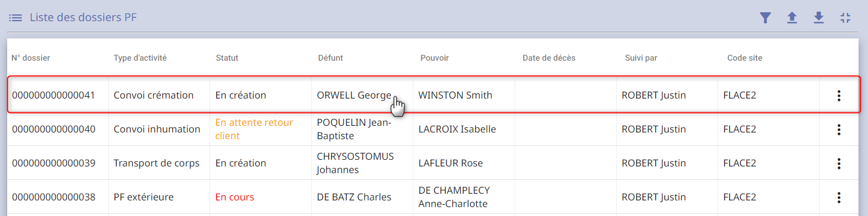Click the upload arrow icon
This screenshot has width=868, height=216.
(792, 18)
